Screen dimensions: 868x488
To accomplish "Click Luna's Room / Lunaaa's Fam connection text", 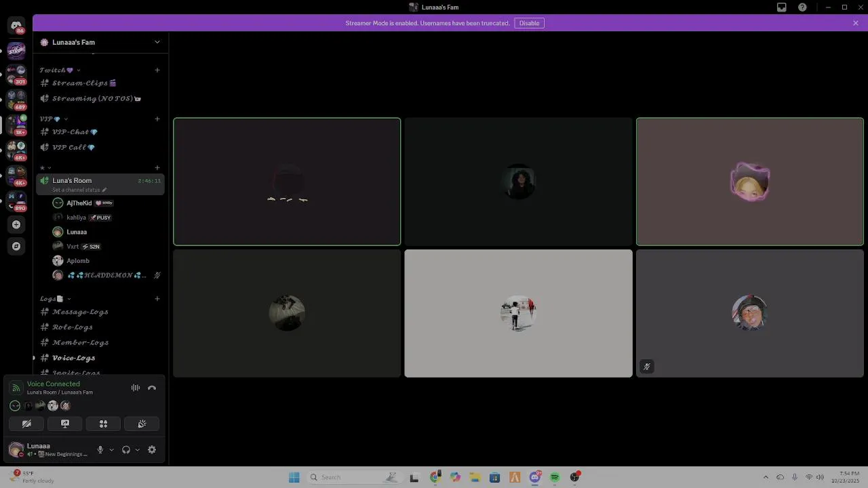I will point(60,392).
